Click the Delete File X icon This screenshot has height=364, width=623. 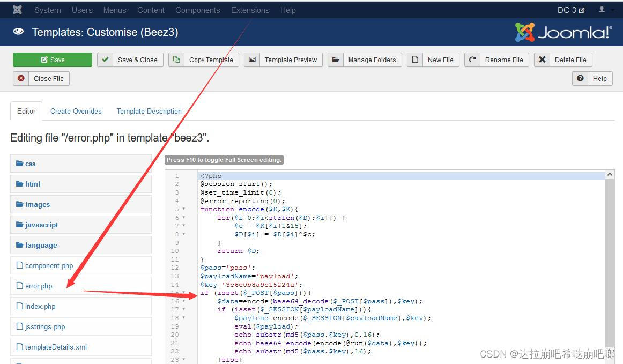coord(542,60)
